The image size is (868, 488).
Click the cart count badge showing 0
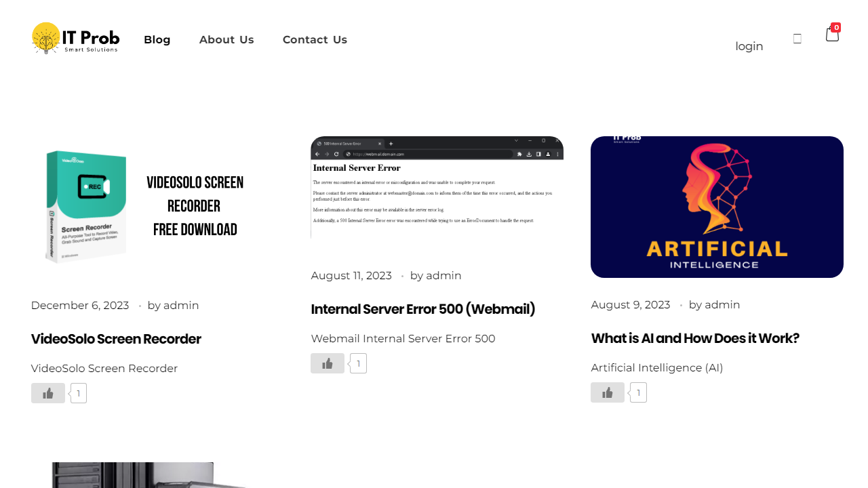point(836,28)
